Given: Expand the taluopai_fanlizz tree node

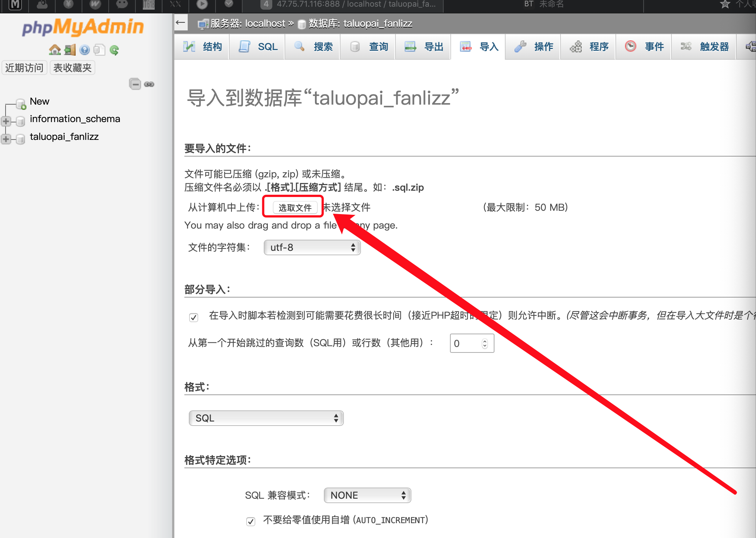Looking at the screenshot, I should pyautogui.click(x=6, y=139).
